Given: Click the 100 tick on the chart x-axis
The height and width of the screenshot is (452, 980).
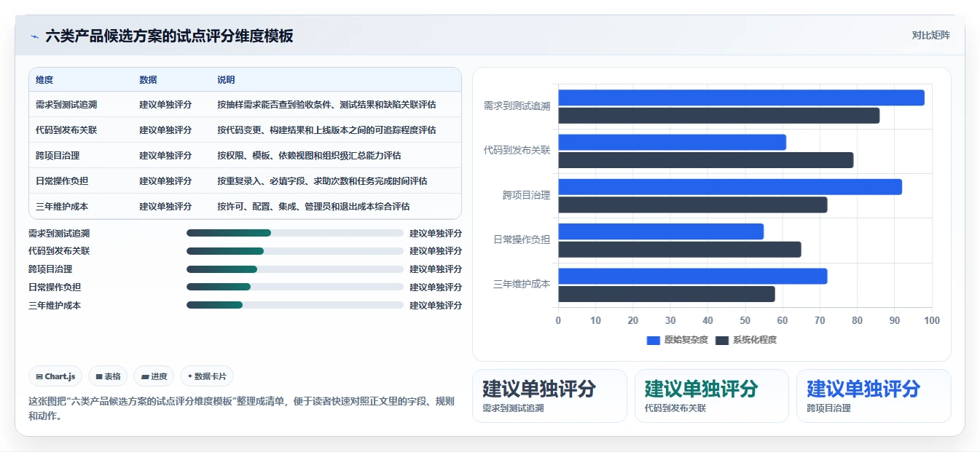Looking at the screenshot, I should (932, 320).
